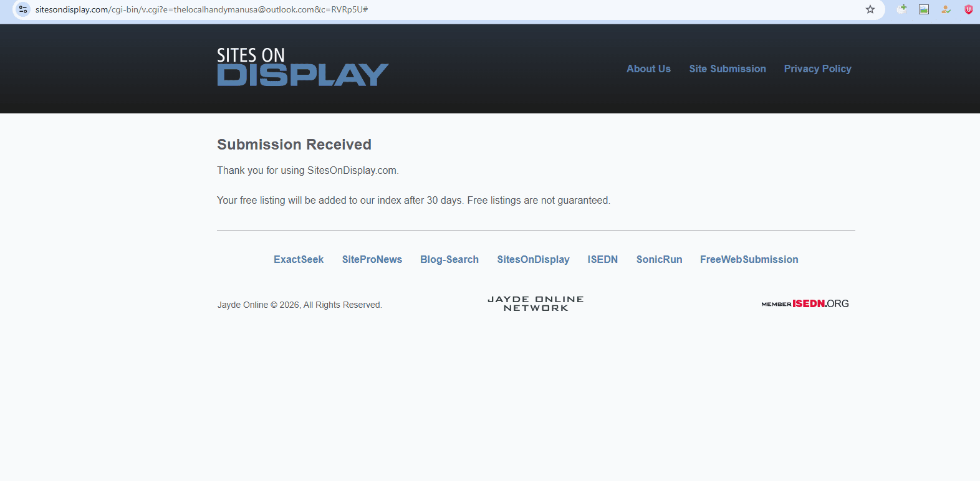Open Privacy Policy from the header
The width and height of the screenshot is (980, 481).
point(817,69)
